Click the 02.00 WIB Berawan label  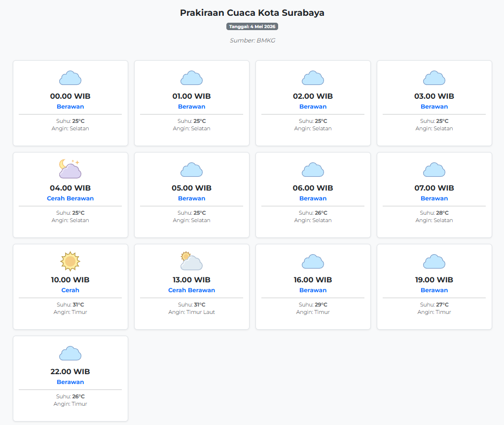[313, 107]
